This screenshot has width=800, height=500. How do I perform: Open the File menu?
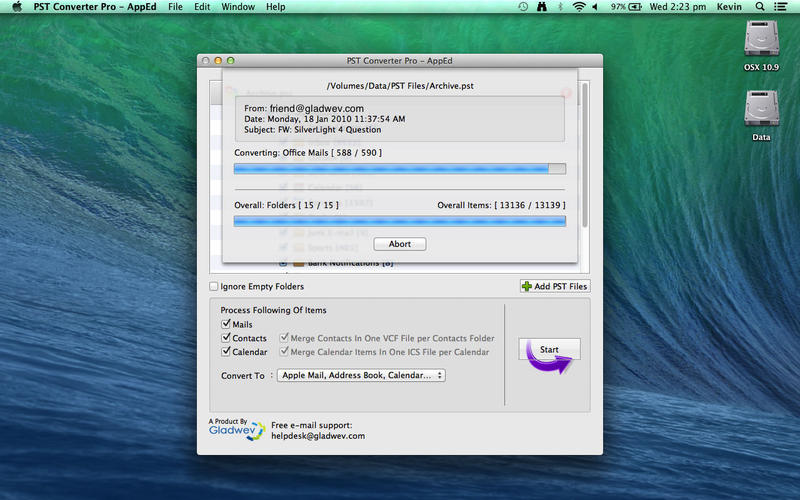coord(175,7)
